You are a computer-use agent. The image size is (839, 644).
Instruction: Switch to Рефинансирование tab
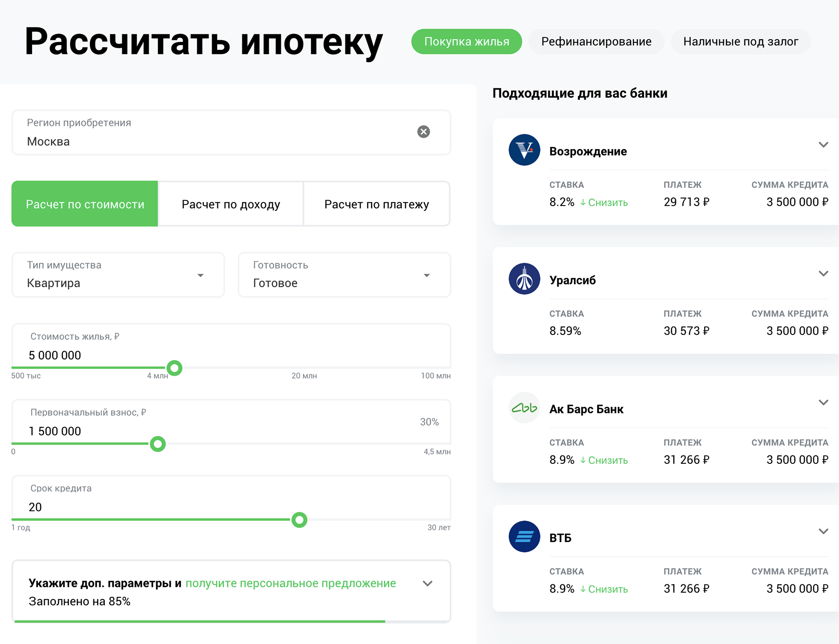click(596, 41)
